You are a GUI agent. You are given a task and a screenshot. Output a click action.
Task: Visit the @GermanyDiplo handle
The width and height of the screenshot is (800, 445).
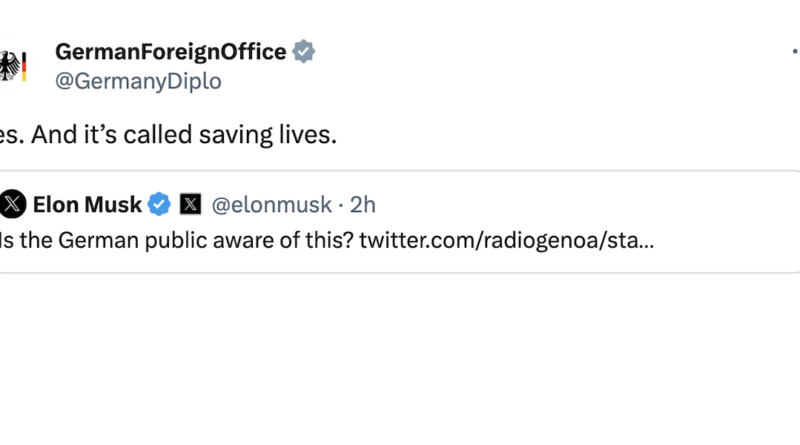pos(138,81)
